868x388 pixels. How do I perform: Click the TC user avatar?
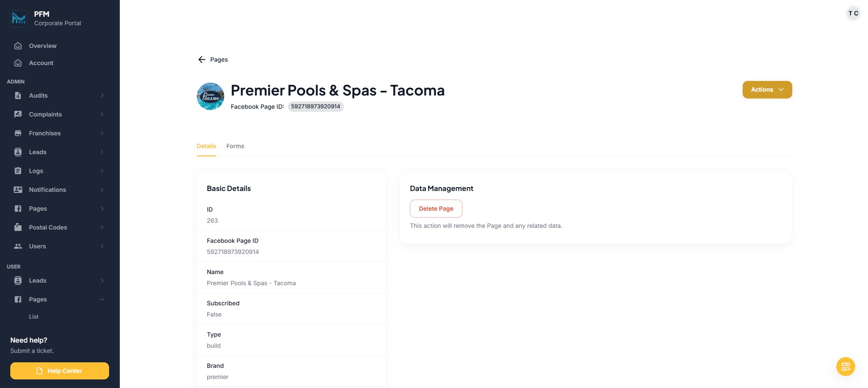pos(853,13)
